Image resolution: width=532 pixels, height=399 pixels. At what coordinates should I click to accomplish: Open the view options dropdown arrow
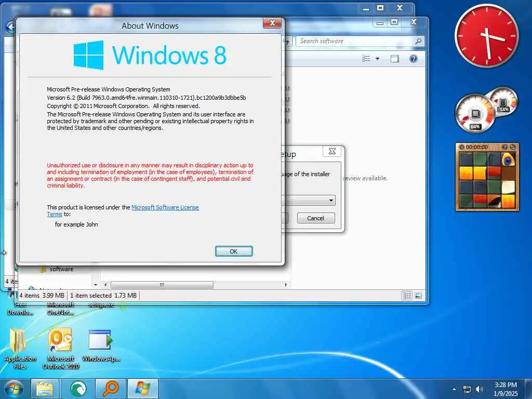[377, 59]
